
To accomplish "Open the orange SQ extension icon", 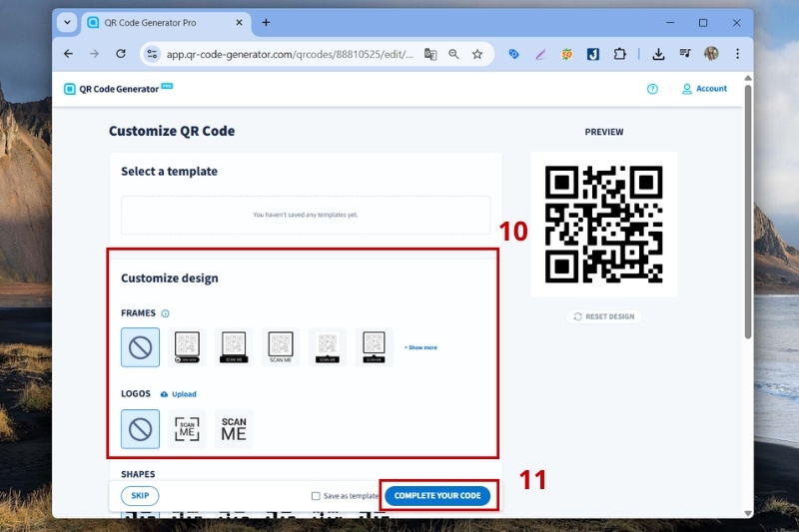I will (x=566, y=54).
